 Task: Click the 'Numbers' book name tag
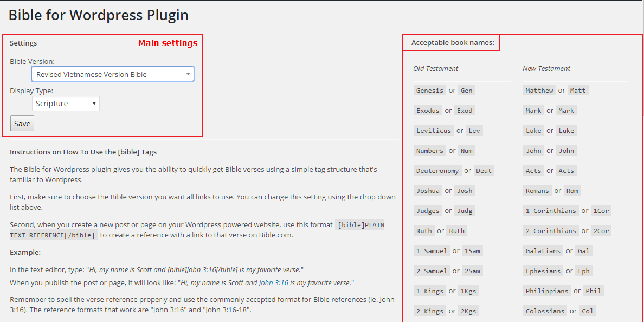430,151
